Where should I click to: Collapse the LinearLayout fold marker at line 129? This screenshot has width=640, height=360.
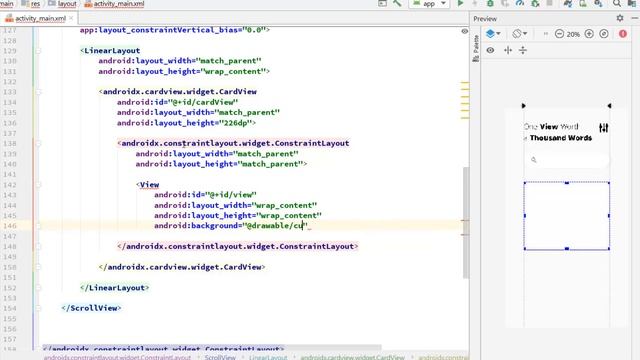click(x=38, y=51)
